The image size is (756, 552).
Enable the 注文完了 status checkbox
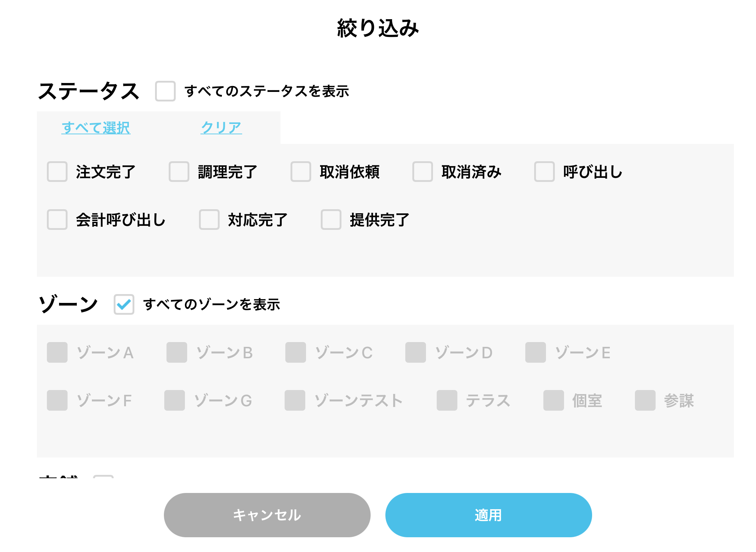point(57,172)
